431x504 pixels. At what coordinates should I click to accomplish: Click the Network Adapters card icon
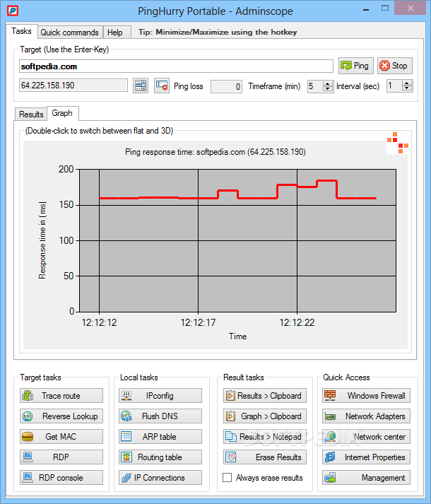point(330,417)
